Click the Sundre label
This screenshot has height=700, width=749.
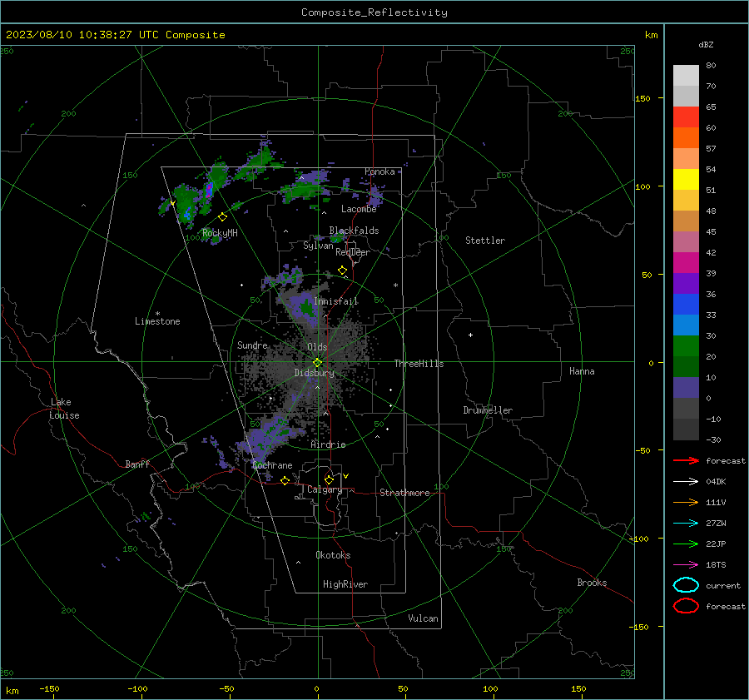(x=252, y=345)
